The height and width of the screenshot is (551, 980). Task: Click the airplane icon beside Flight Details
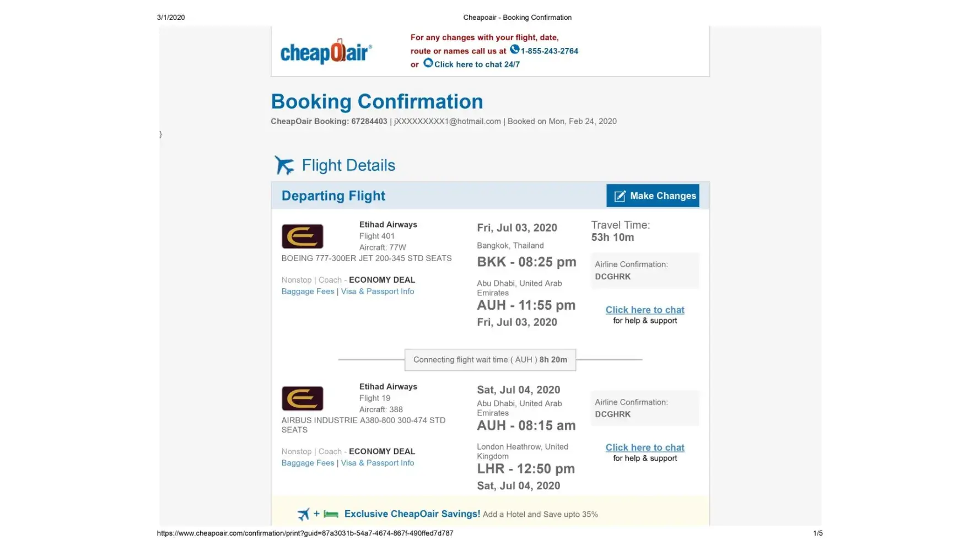click(284, 165)
